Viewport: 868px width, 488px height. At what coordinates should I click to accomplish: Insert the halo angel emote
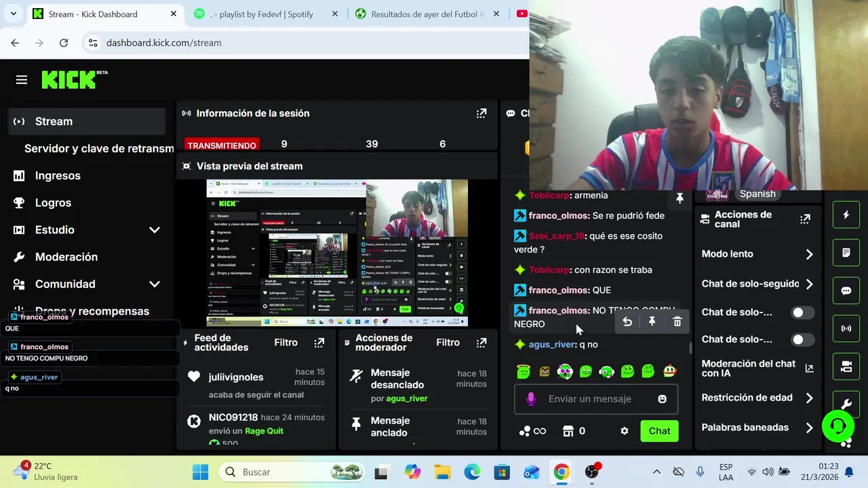523,371
